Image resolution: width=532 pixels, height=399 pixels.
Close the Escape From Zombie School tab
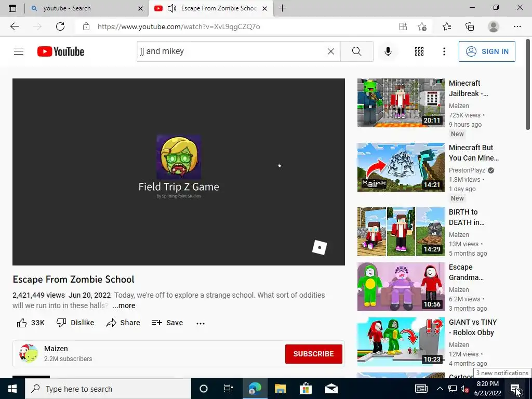(x=264, y=8)
